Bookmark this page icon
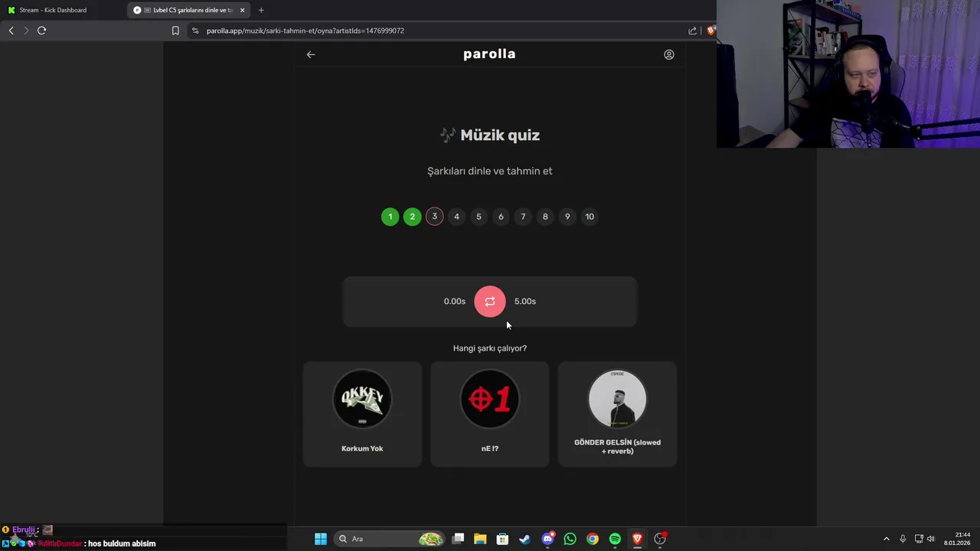The width and height of the screenshot is (980, 551). click(x=175, y=31)
